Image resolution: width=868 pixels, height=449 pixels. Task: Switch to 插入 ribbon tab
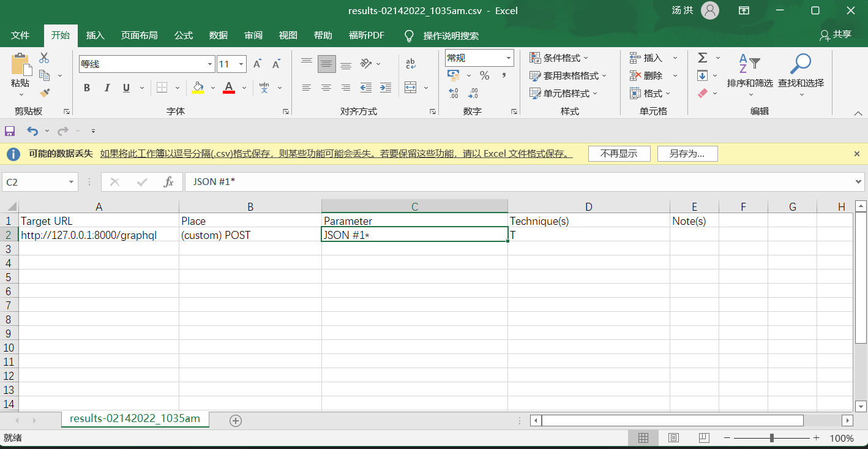(x=95, y=36)
